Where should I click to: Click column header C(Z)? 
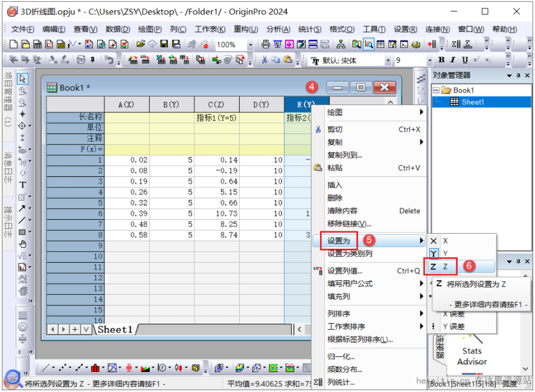(x=217, y=104)
